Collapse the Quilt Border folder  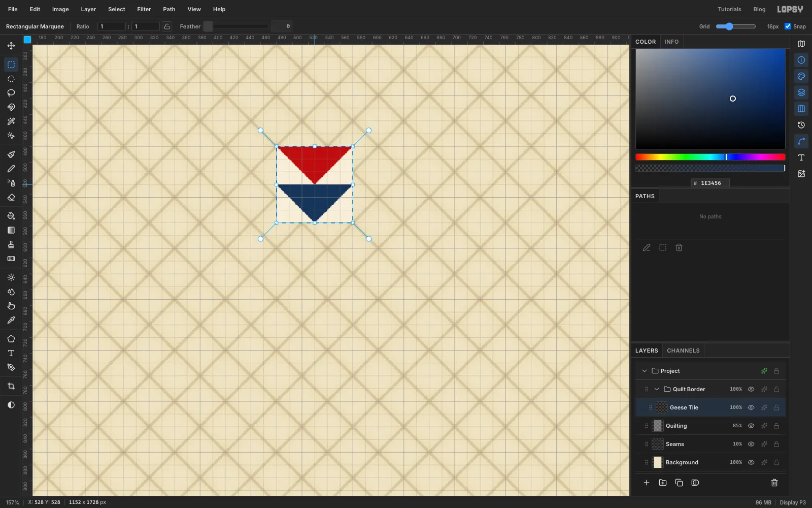click(657, 389)
